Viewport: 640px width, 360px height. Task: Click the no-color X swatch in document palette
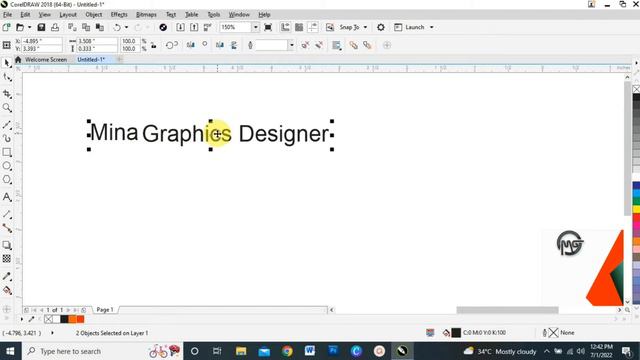(x=49, y=319)
